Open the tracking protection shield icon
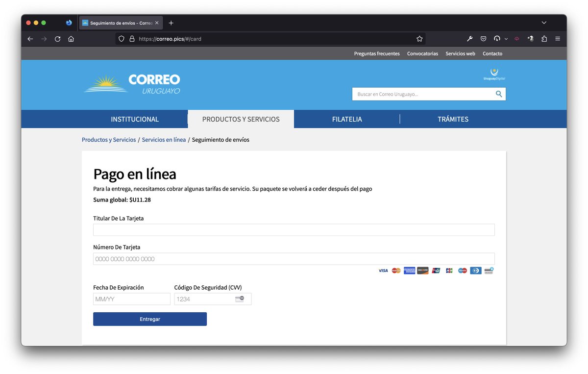This screenshot has height=374, width=588. point(122,39)
